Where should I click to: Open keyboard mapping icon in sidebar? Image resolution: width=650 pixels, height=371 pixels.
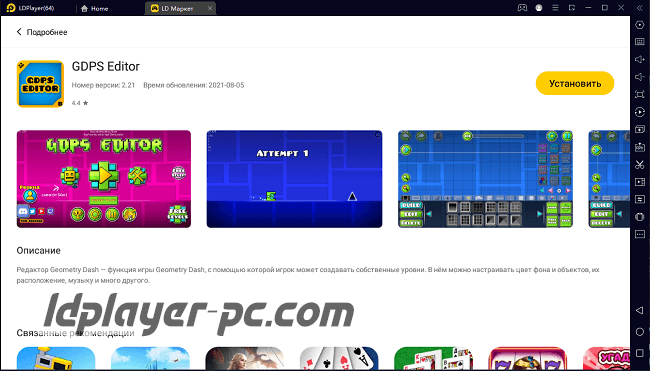640,42
